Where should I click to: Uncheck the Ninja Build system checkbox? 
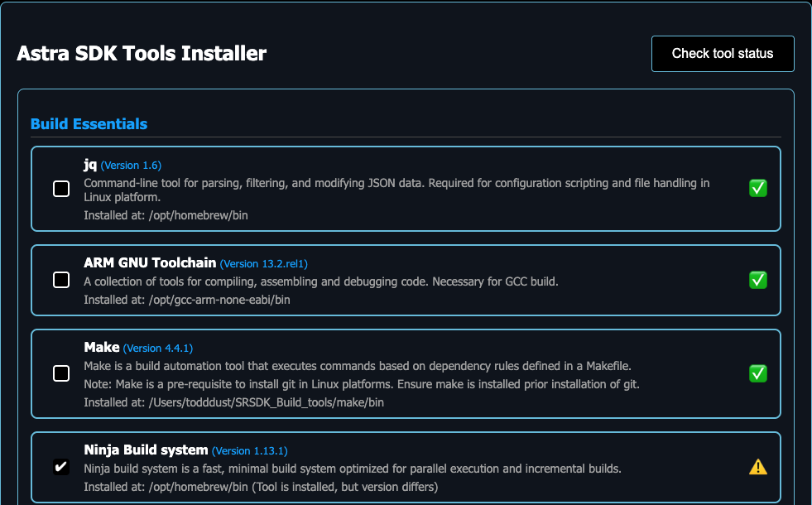point(60,466)
